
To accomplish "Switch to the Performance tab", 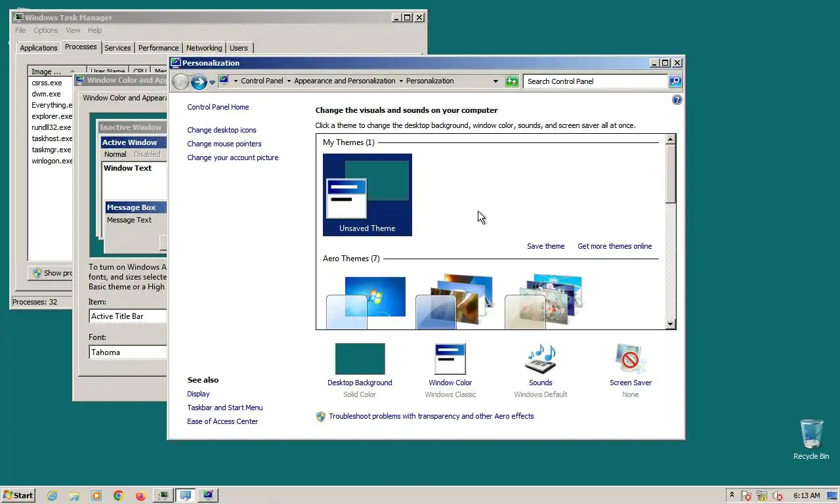I will (x=158, y=48).
